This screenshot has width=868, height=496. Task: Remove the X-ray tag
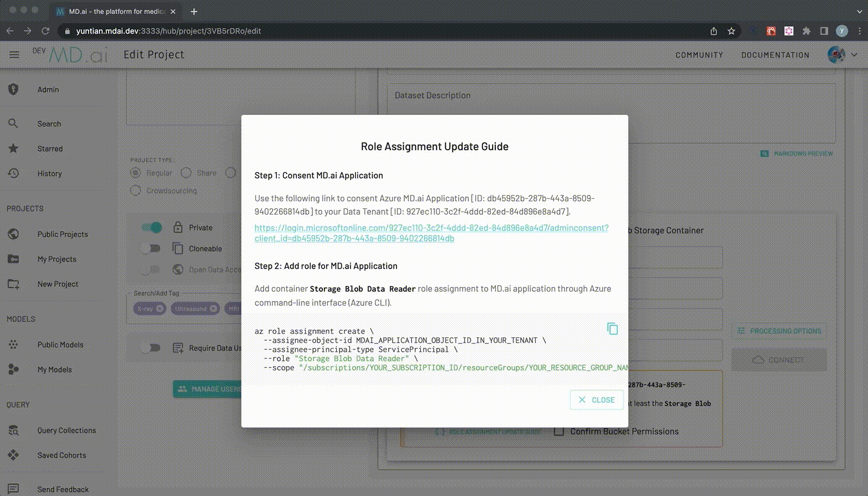[x=159, y=309]
